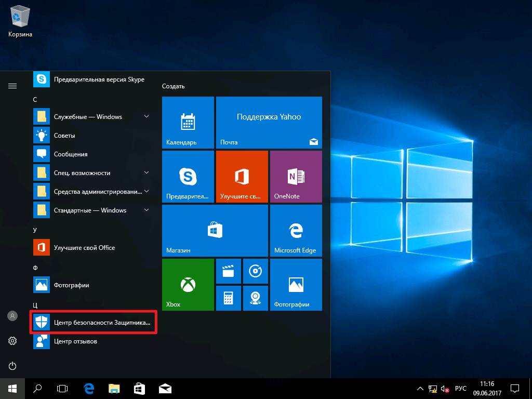Open the Корзина recycle bin on desktop

pos(20,21)
